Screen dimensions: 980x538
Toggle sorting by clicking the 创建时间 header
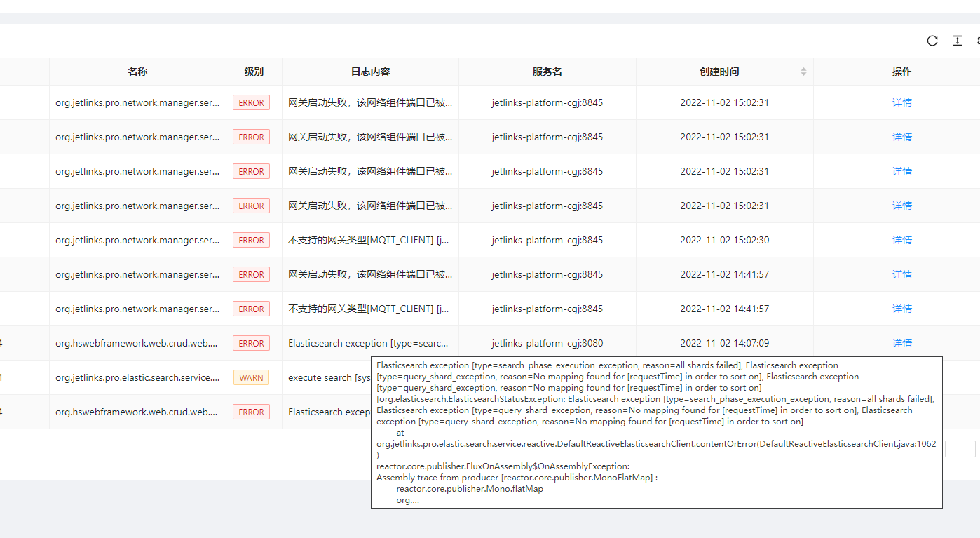[719, 71]
